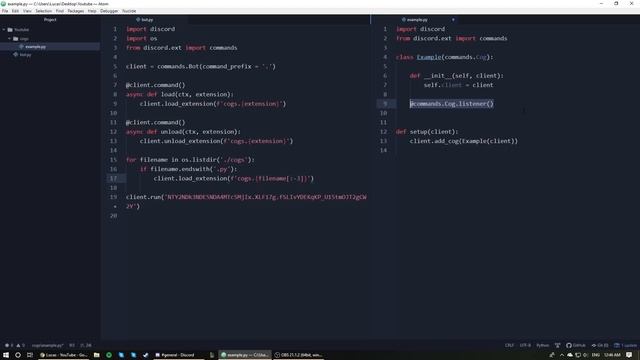Click the linter warnings triangle in status bar
The height and width of the screenshot is (360, 640).
click(20, 345)
